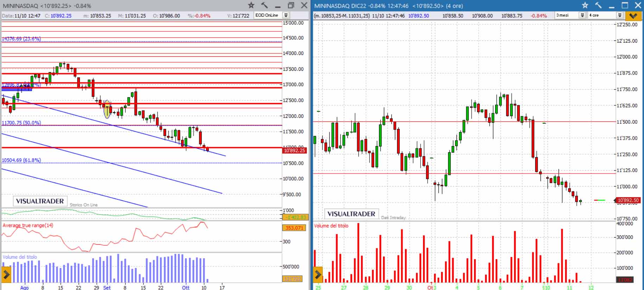Open the hammer tools icon in DIC22 window
This screenshot has width=644, height=290.
click(x=598, y=5)
